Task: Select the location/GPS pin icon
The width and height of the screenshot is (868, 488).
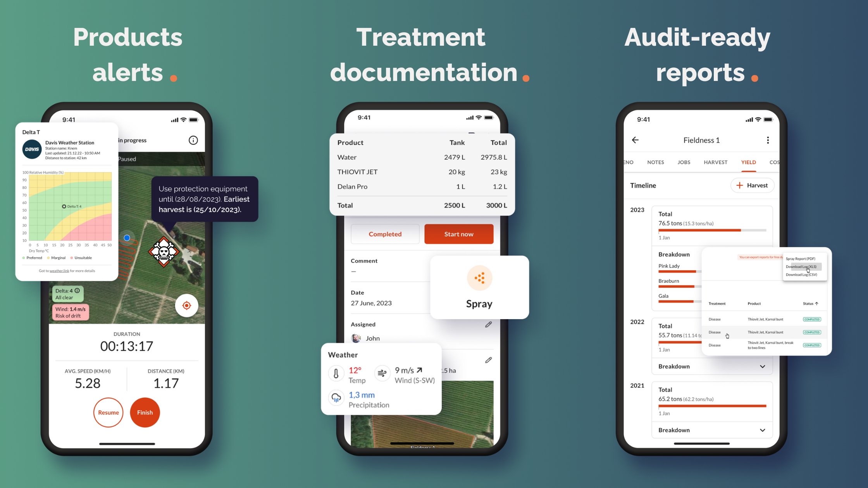Action: pyautogui.click(x=187, y=305)
